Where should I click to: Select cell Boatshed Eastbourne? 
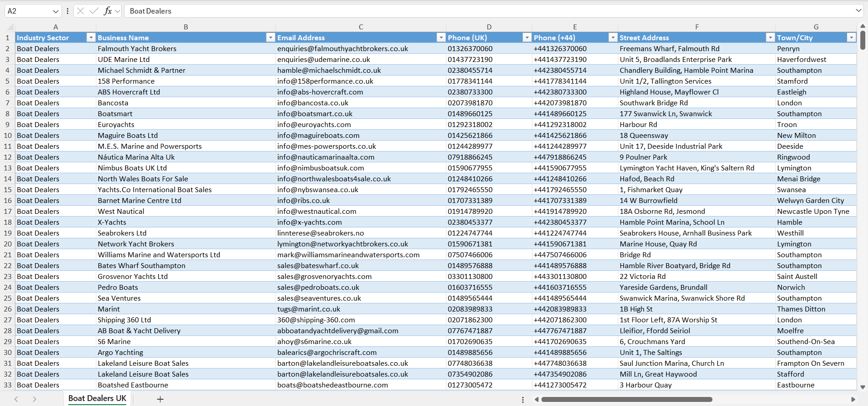click(186, 385)
